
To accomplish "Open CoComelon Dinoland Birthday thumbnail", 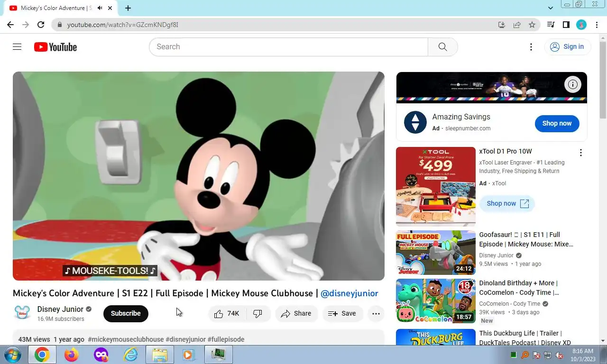I will pos(436,301).
